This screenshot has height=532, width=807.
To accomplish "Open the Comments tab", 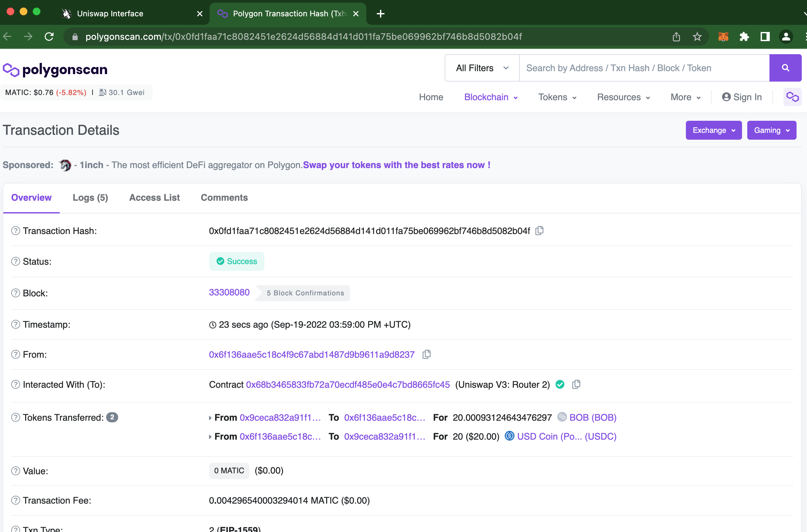I will point(224,197).
